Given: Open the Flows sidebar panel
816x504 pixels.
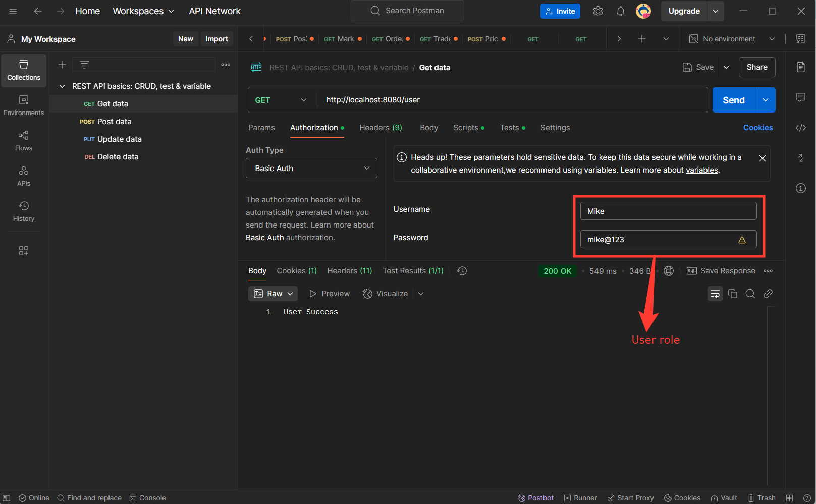Looking at the screenshot, I should tap(24, 141).
